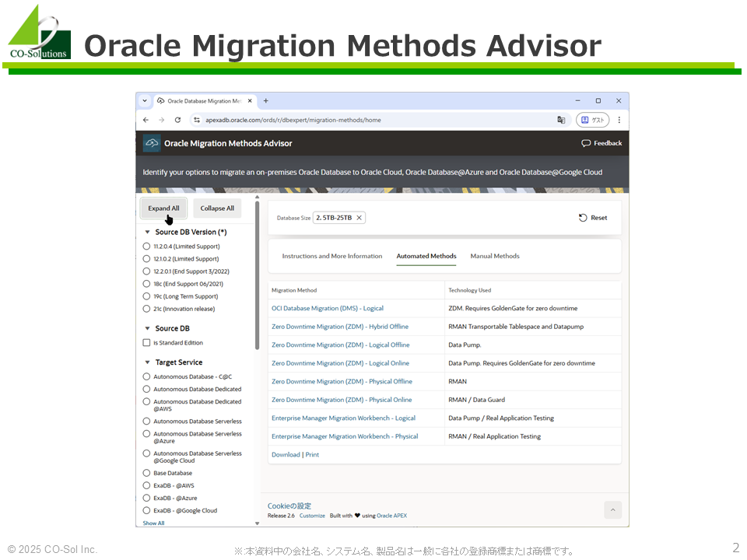Select 21c (Innovation release) version

tap(147, 309)
